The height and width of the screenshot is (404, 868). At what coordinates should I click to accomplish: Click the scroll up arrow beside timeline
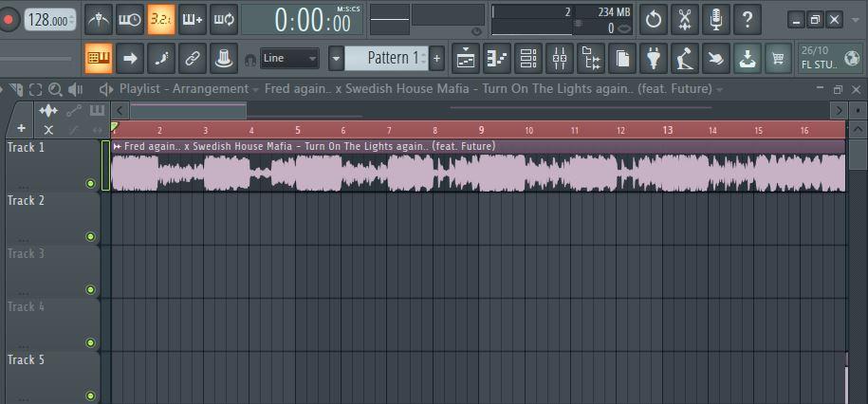click(858, 131)
